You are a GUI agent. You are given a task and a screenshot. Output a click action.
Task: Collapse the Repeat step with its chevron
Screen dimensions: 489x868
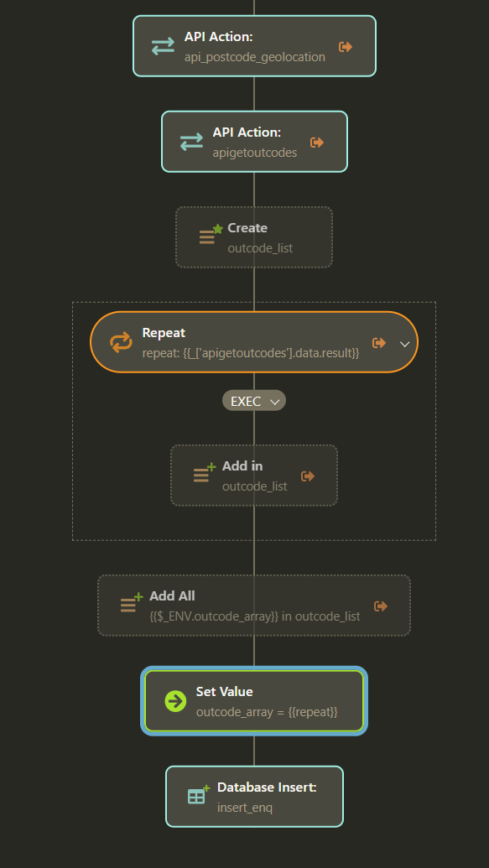pos(405,344)
